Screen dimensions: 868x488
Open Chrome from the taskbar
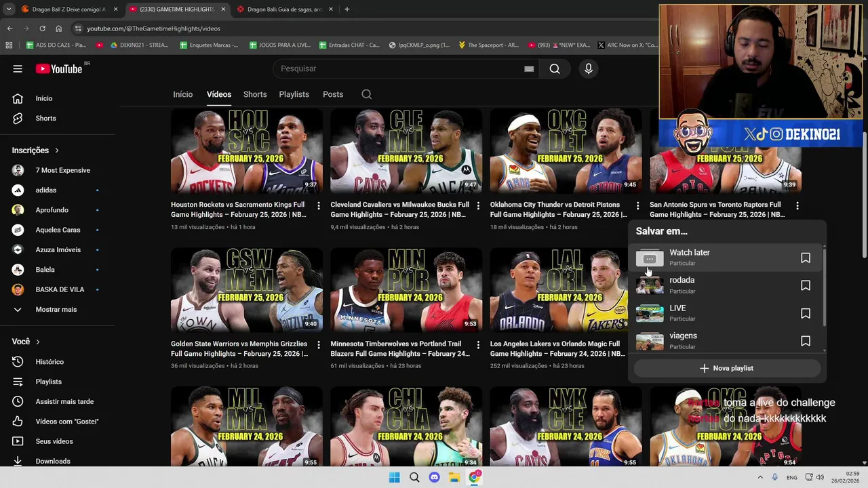click(474, 478)
